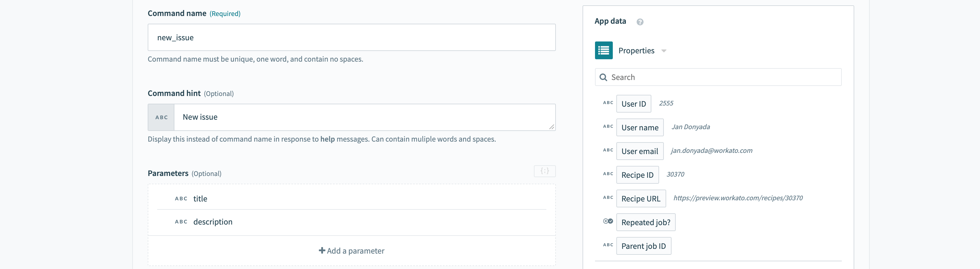The height and width of the screenshot is (269, 980).
Task: Click the curly-braces schema icon above Parameters
Action: click(x=544, y=171)
